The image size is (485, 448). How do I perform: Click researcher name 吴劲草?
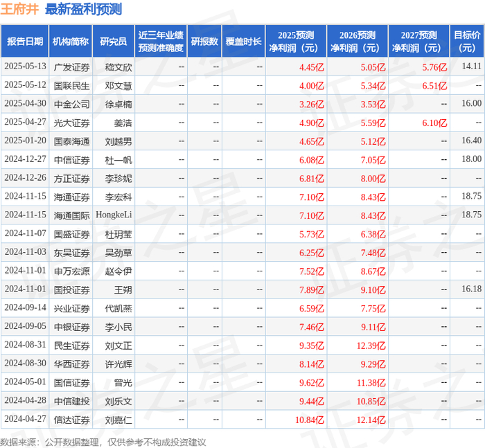118,253
